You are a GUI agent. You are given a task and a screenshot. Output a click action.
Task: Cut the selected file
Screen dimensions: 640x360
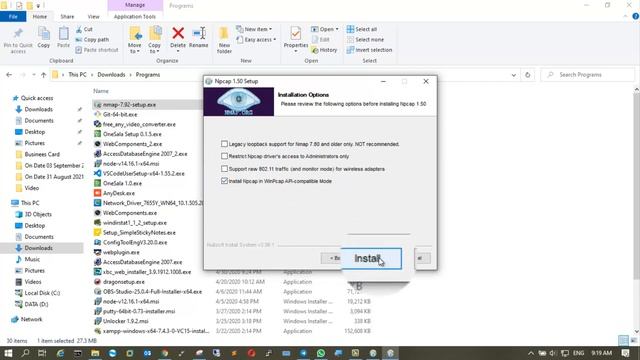[84, 29]
